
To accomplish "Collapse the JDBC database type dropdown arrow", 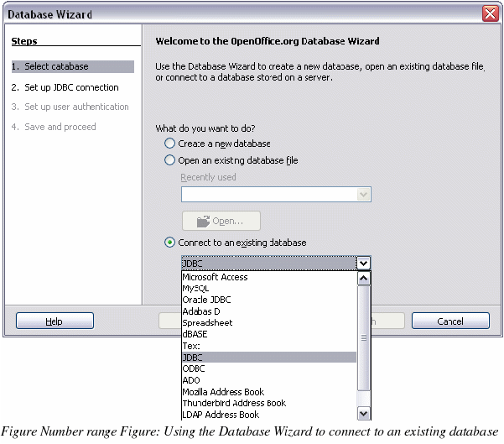I will pos(363,263).
